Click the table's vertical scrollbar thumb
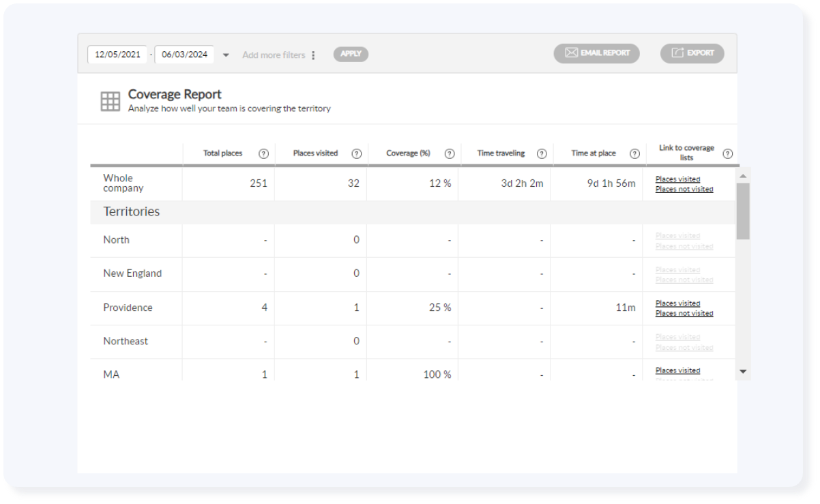The image size is (820, 504). coord(743,210)
